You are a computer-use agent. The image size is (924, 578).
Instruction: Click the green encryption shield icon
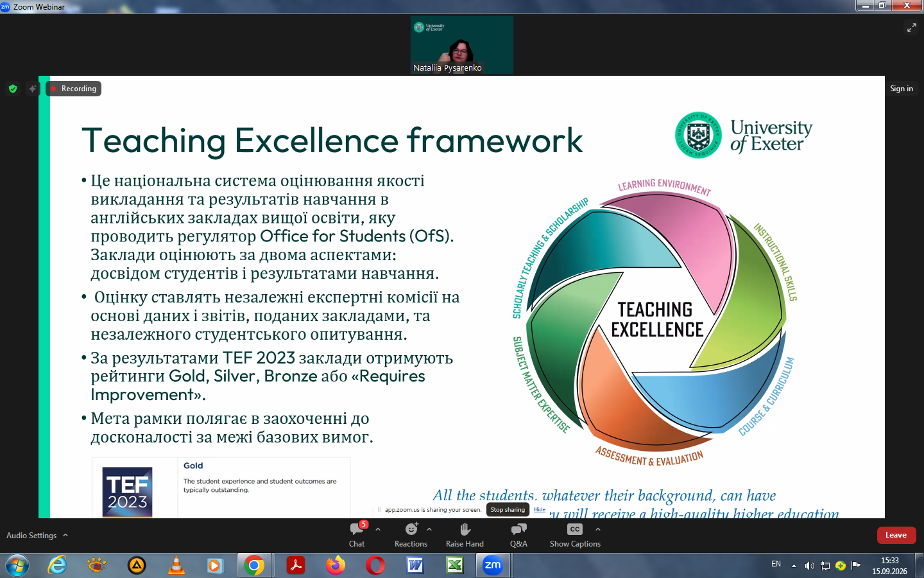click(13, 89)
